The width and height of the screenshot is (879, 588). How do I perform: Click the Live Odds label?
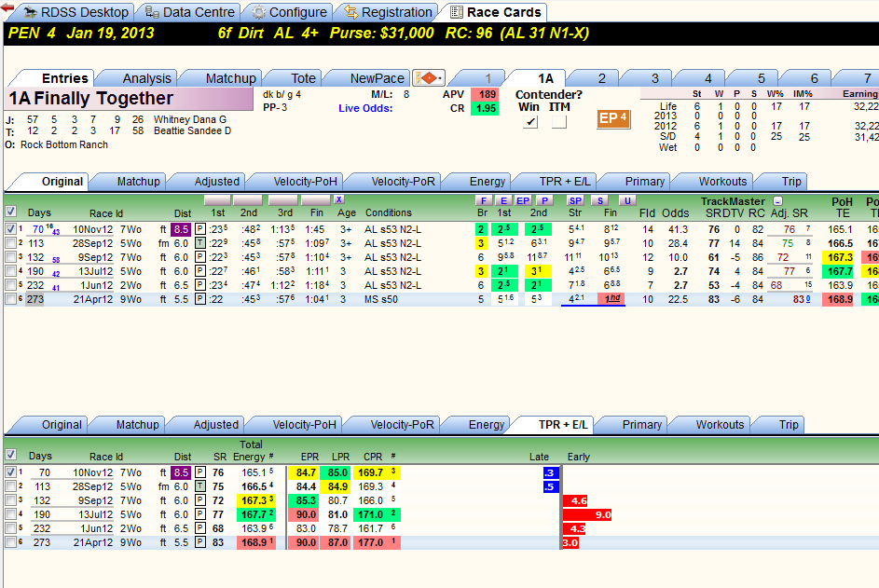[365, 108]
